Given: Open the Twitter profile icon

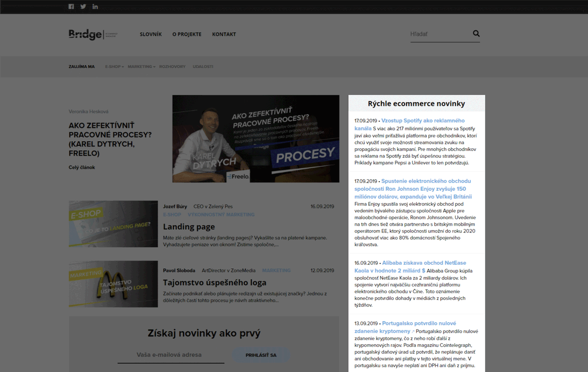Looking at the screenshot, I should click(83, 6).
